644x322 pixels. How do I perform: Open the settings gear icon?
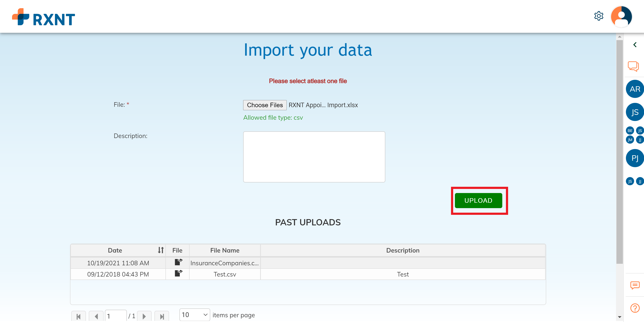tap(599, 16)
